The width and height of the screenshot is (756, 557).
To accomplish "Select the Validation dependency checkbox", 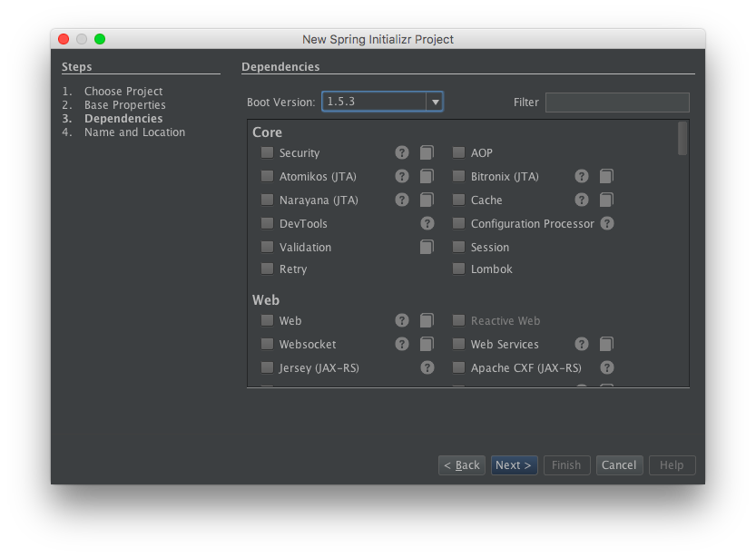I will tap(267, 247).
